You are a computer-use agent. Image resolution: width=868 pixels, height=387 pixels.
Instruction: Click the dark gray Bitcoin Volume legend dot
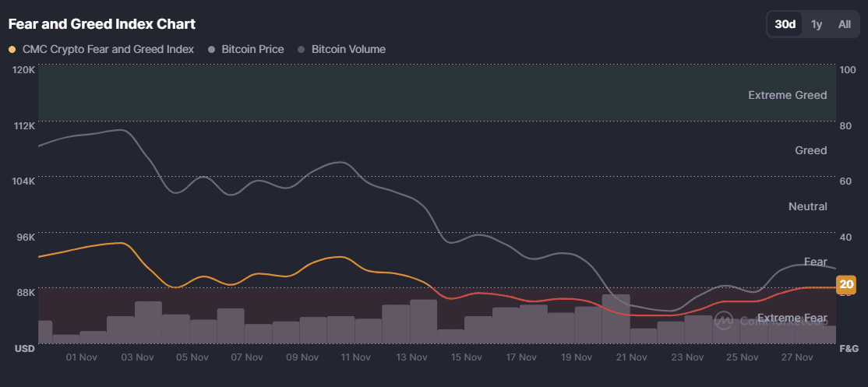coord(302,49)
